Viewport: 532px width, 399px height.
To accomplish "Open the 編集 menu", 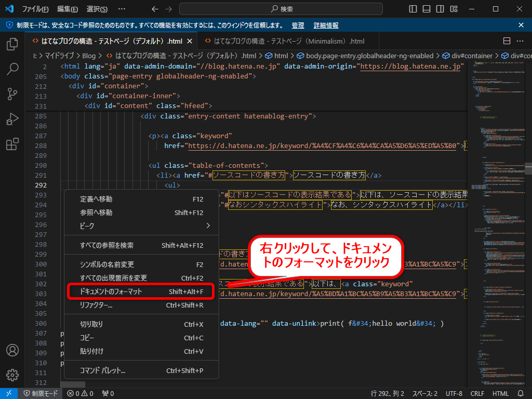I will tap(68, 9).
